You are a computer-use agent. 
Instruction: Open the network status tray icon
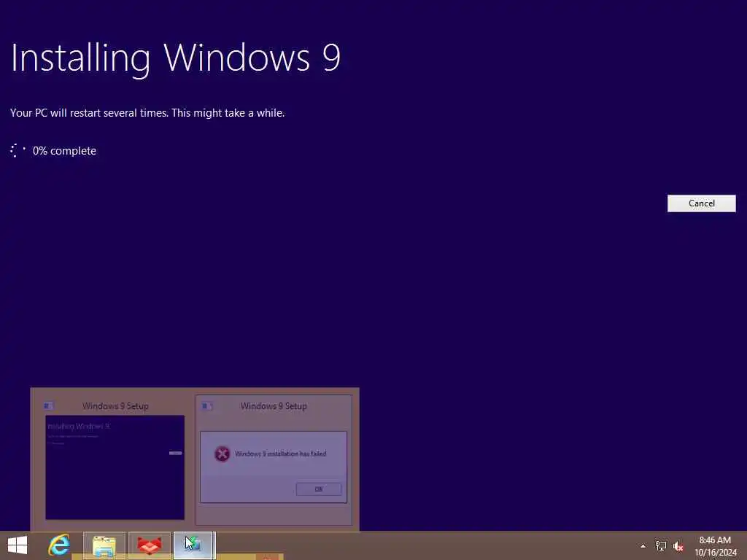(661, 546)
